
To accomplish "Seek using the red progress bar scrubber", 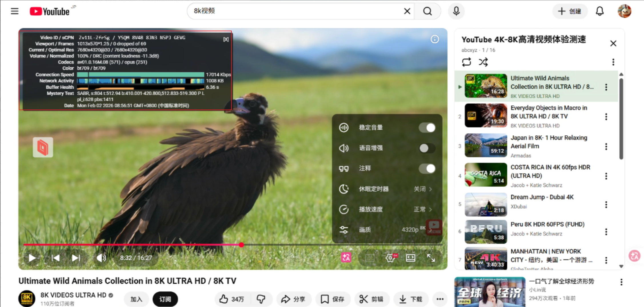I will [x=241, y=245].
